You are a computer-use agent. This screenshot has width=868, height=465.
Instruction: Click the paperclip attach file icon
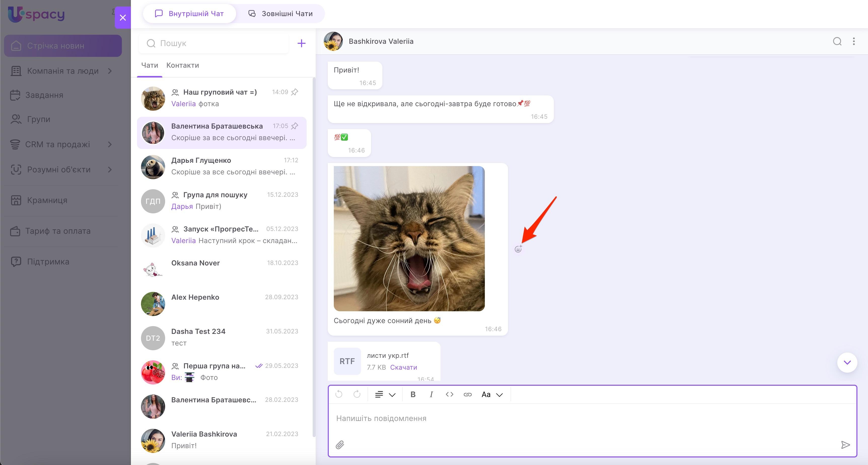(x=340, y=445)
